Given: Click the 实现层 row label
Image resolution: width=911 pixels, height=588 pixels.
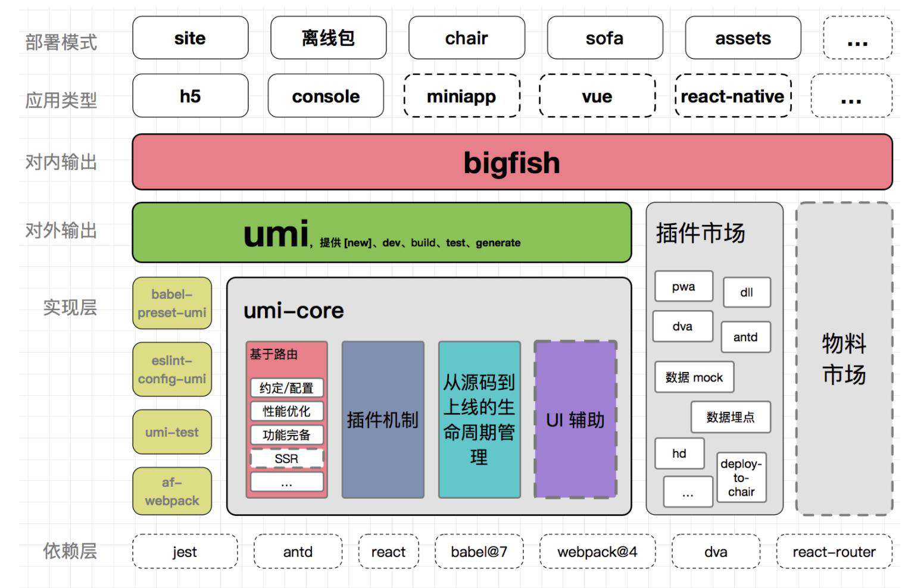Looking at the screenshot, I should 70,307.
